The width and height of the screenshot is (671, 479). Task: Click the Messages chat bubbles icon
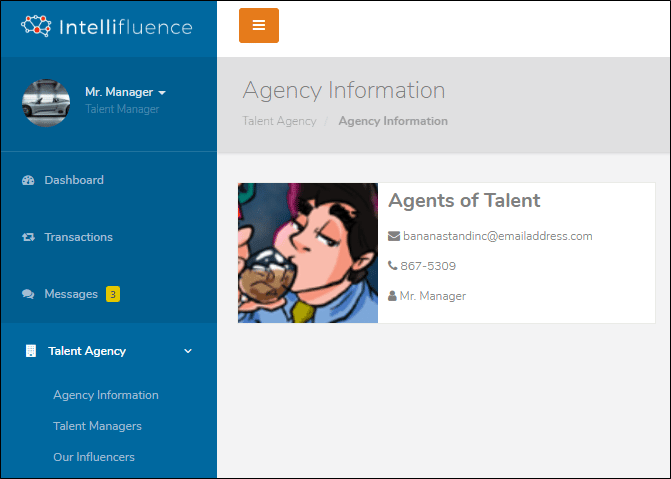coord(28,294)
